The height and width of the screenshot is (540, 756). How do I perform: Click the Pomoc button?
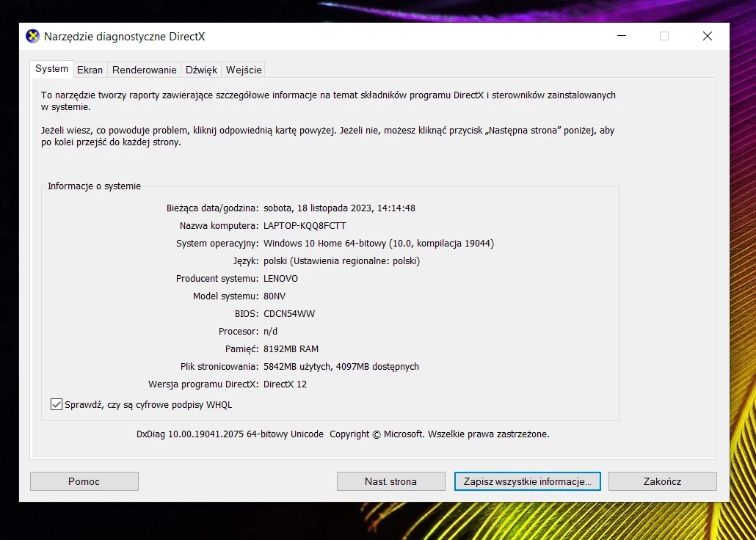tap(84, 481)
